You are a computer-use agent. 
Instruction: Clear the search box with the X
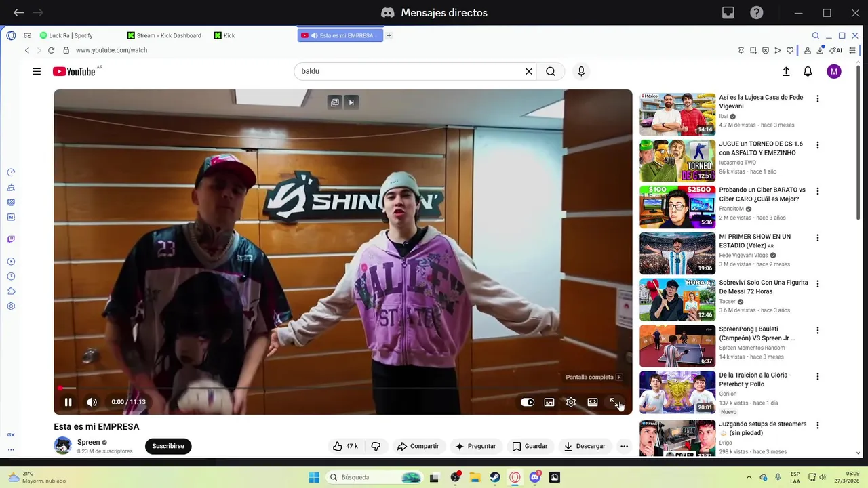529,71
